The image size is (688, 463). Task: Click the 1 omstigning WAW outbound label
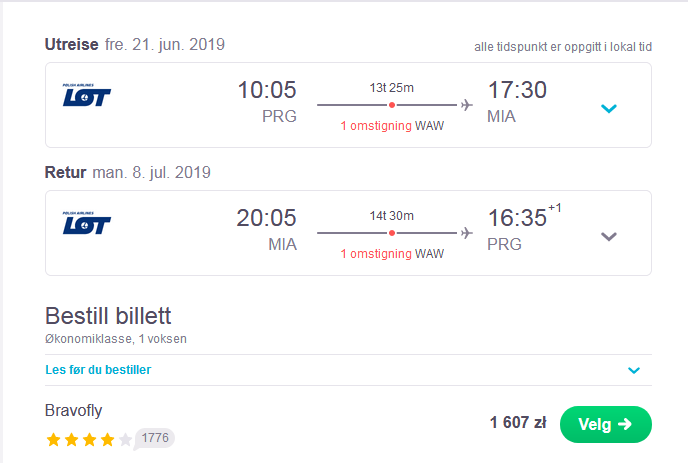pos(392,126)
